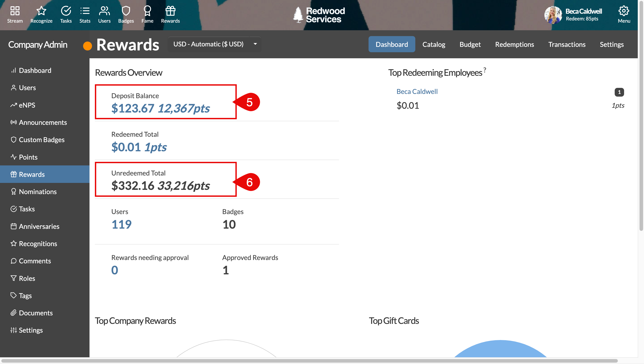Select the Dashboard button in Rewards navigation

pos(392,44)
